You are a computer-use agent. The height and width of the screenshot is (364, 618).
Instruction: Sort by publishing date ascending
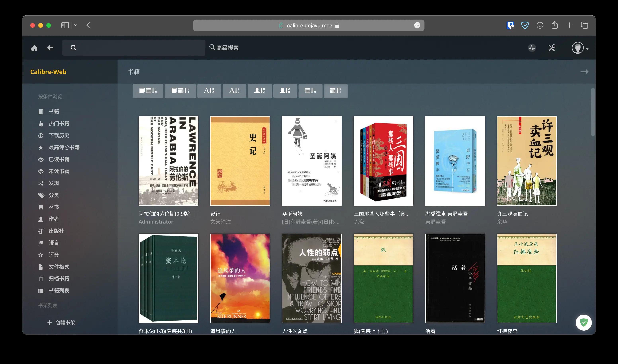(x=310, y=91)
